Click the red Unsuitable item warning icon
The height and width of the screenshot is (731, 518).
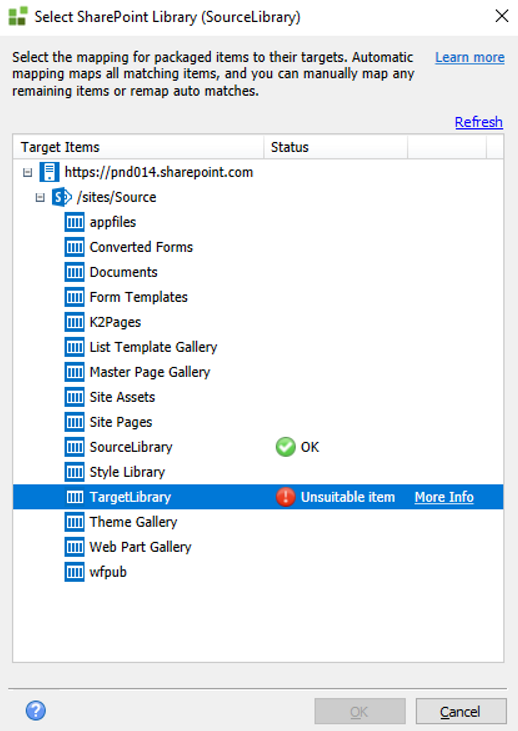(x=285, y=497)
